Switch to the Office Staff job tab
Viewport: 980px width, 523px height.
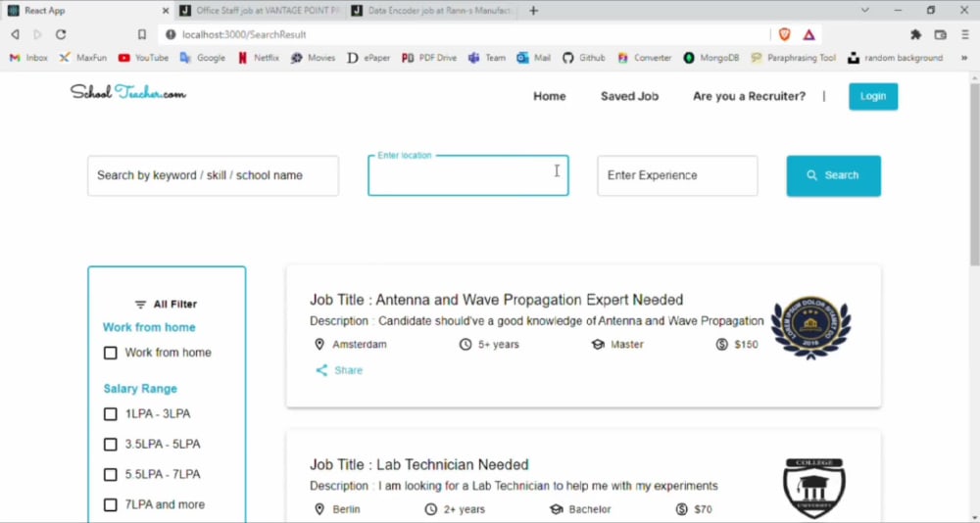coord(260,11)
